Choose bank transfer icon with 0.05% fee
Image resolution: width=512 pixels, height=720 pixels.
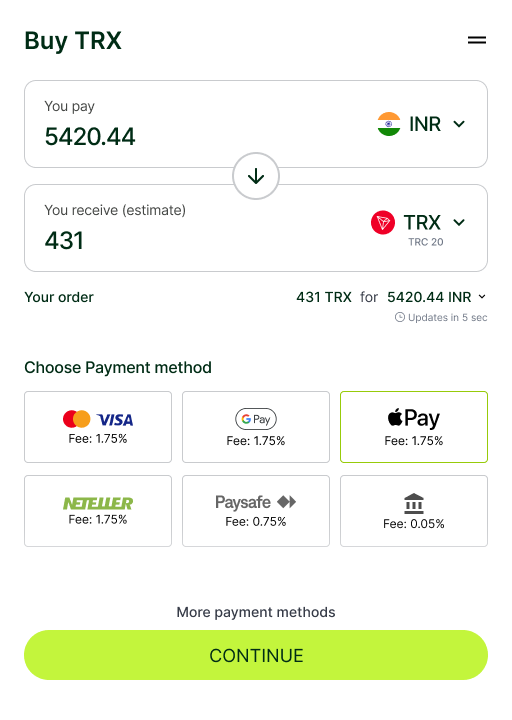[414, 511]
